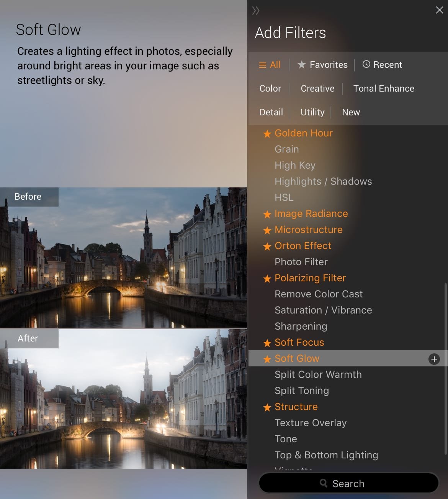Click the star icon next to Structure
This screenshot has height=499, width=448.
267,407
